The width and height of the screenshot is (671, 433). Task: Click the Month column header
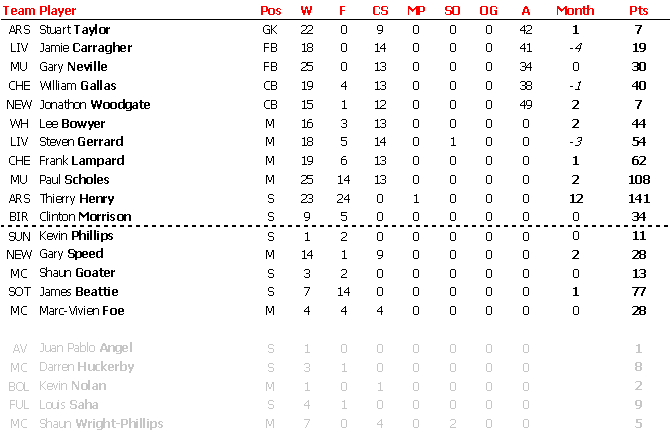pos(575,10)
